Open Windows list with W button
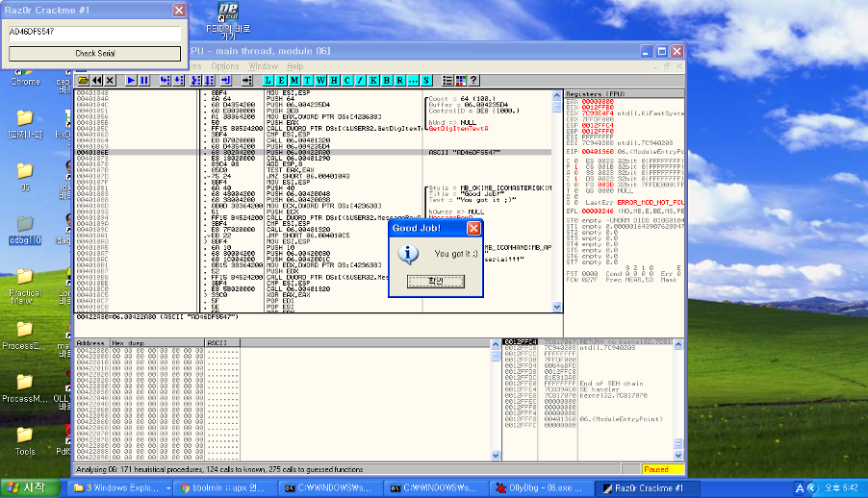This screenshot has height=498, width=868. (x=321, y=81)
